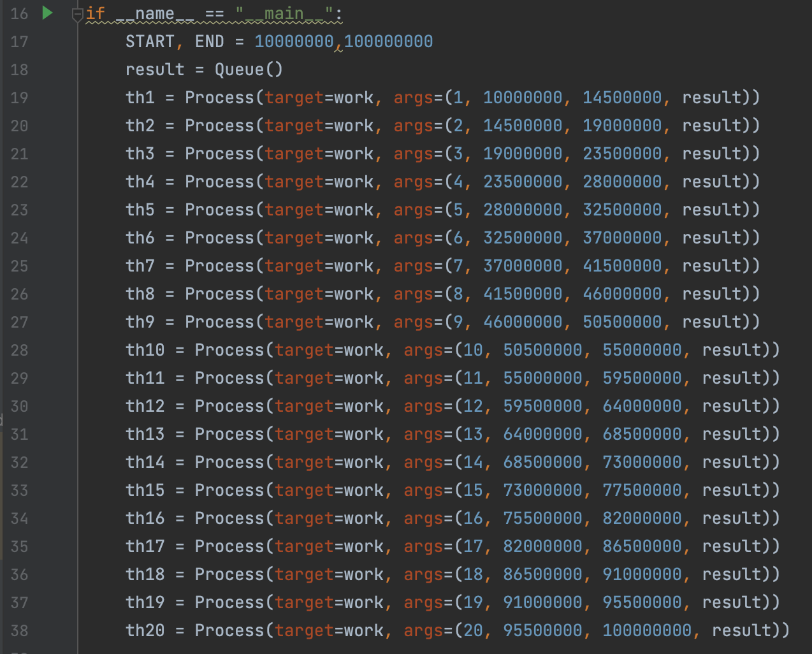
Task: Click 28000000 on the th4 line
Action: 622,182
